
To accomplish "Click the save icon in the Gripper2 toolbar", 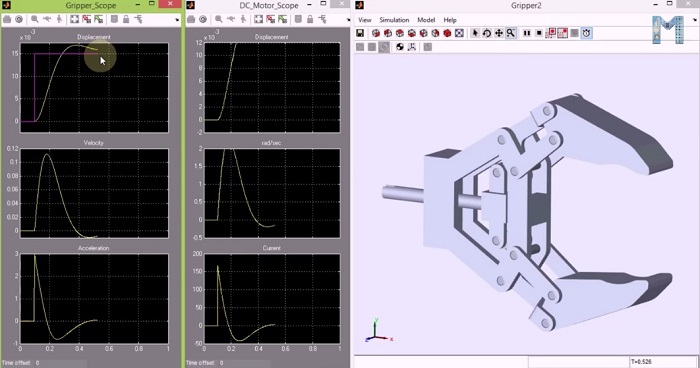I will (x=360, y=33).
